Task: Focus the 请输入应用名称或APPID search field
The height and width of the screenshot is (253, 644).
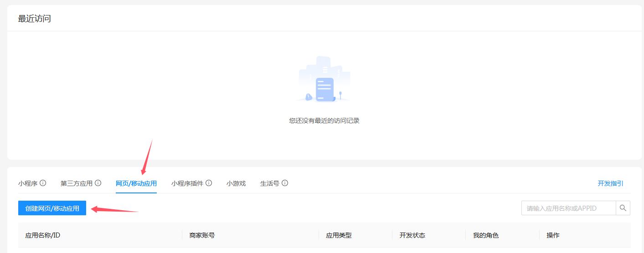Action: tap(568, 208)
